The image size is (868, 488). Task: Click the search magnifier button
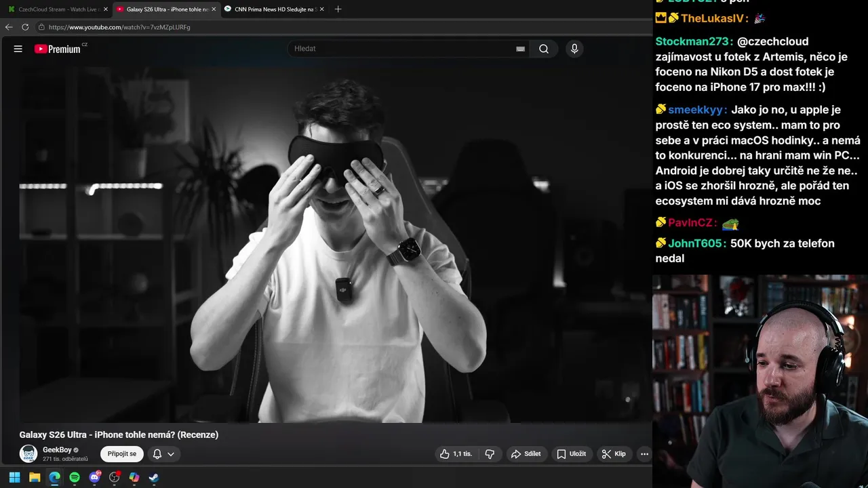coord(544,49)
